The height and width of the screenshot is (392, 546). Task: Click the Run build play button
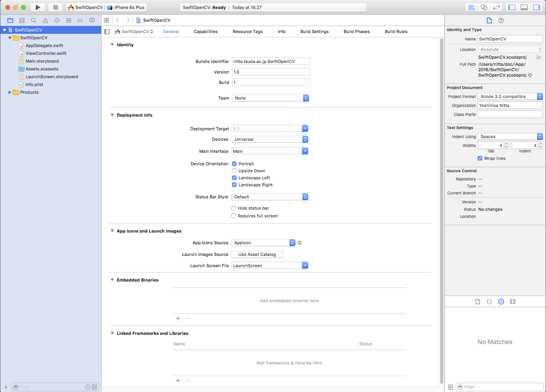(38, 7)
